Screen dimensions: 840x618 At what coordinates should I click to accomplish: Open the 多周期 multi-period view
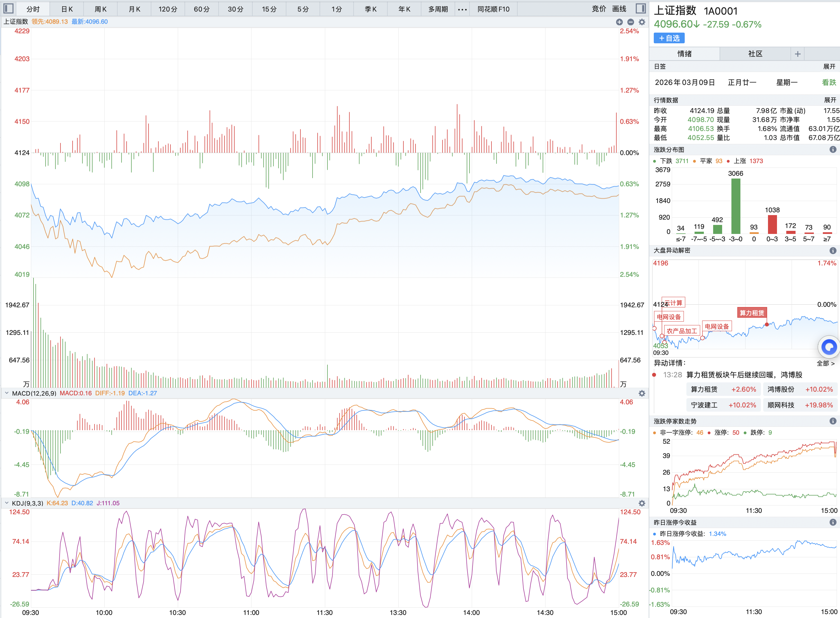click(x=438, y=9)
